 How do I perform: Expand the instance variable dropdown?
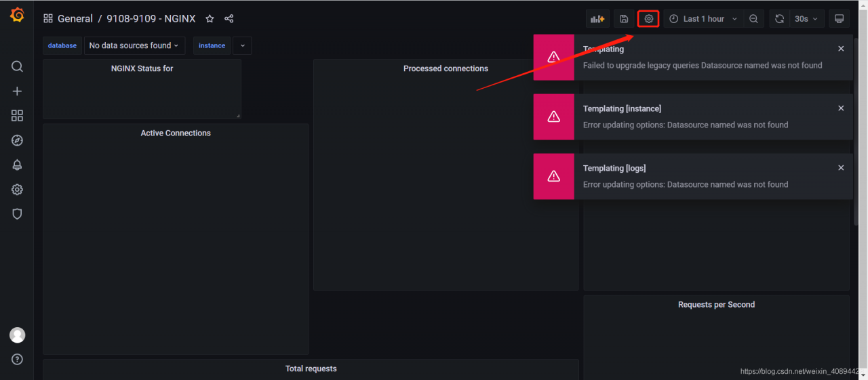click(242, 45)
